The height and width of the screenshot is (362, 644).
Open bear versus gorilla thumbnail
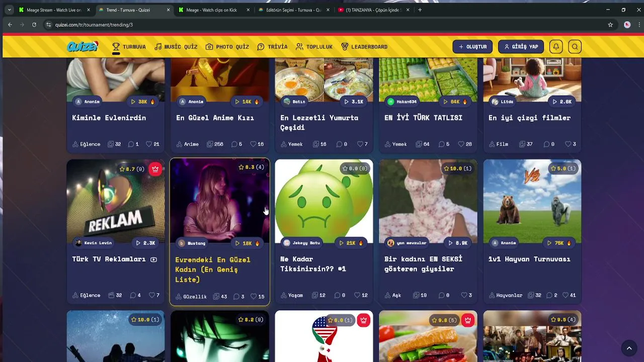[x=532, y=201]
